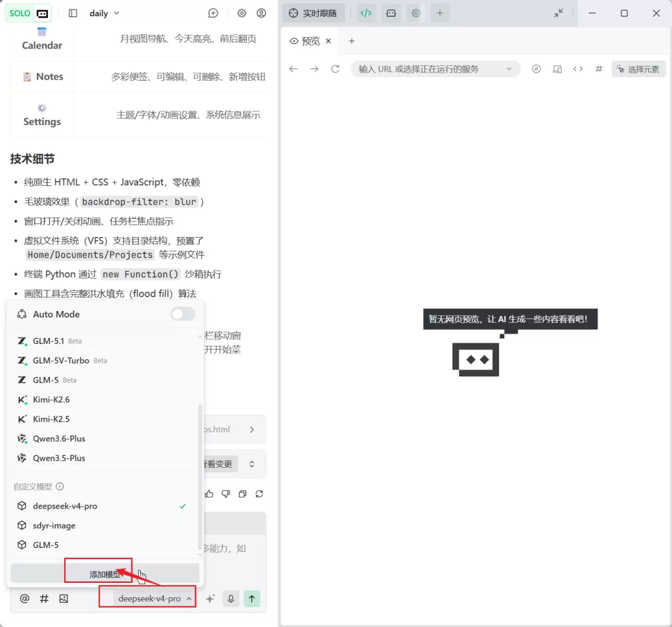Copy the response with copy icon
Viewport: 672px width, 627px height.
pyautogui.click(x=243, y=494)
